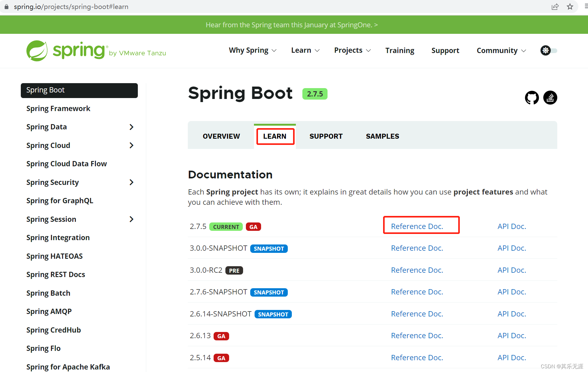588x372 pixels.
Task: Select Spring Flo in sidebar
Action: 43,348
